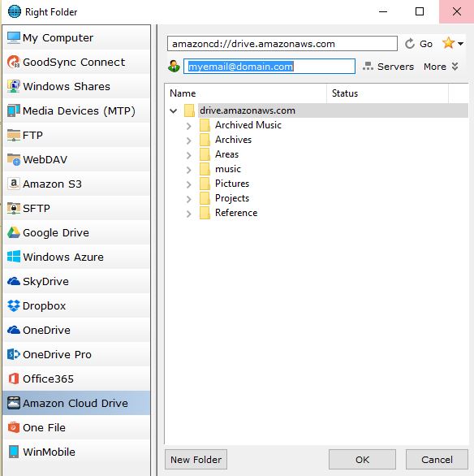474x476 pixels.
Task: Select the Archives folder name
Action: coord(233,140)
